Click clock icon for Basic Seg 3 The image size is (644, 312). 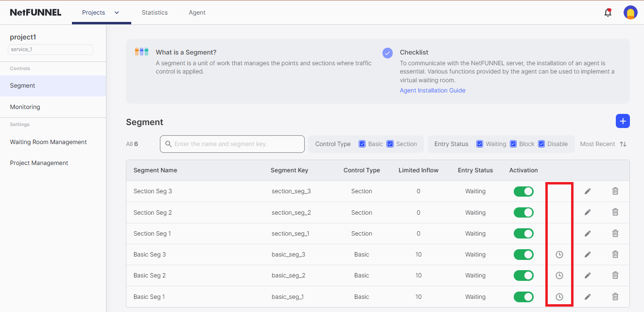coord(559,255)
